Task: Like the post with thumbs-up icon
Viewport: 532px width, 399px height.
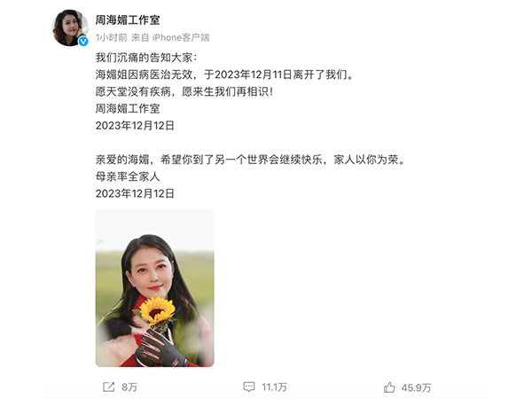Action: [x=389, y=387]
